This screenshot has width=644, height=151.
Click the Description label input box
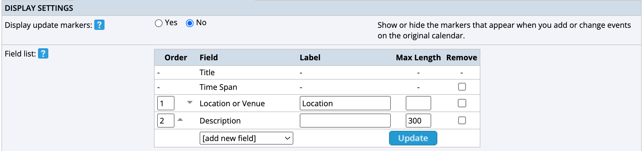click(345, 121)
